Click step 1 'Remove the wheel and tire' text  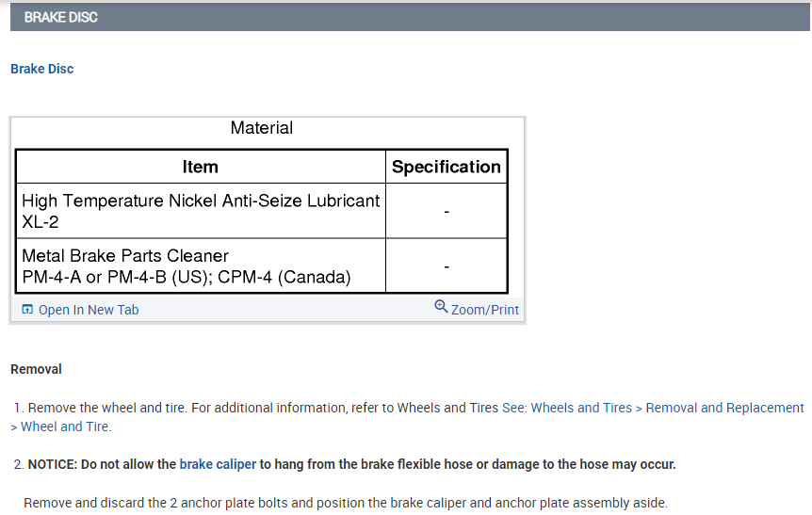(141, 408)
